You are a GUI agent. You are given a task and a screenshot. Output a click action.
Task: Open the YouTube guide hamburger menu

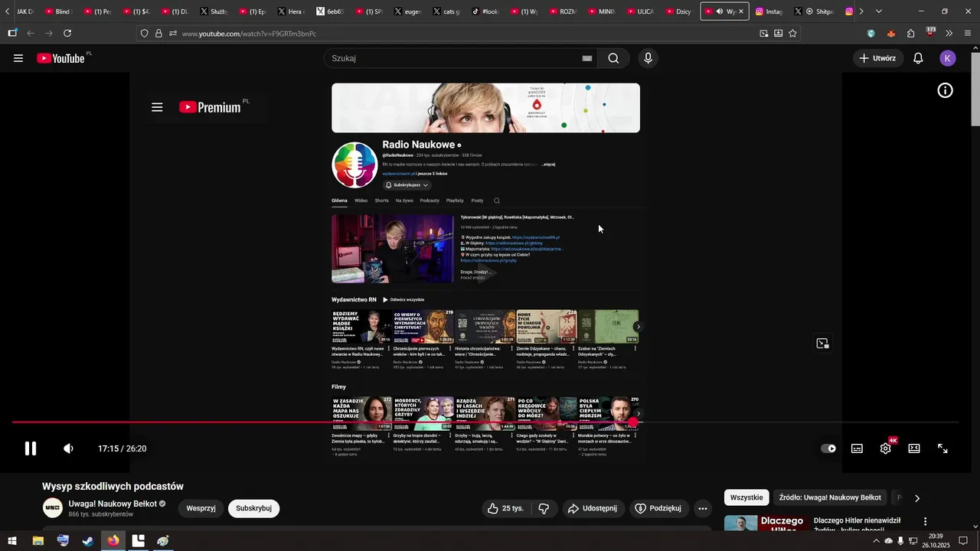[x=18, y=58]
